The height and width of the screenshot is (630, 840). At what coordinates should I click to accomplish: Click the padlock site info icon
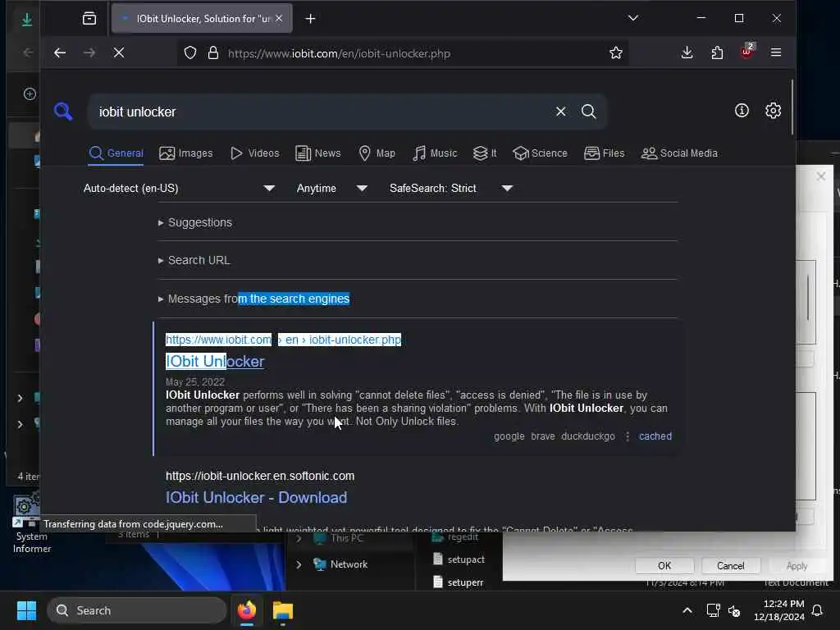click(x=213, y=53)
